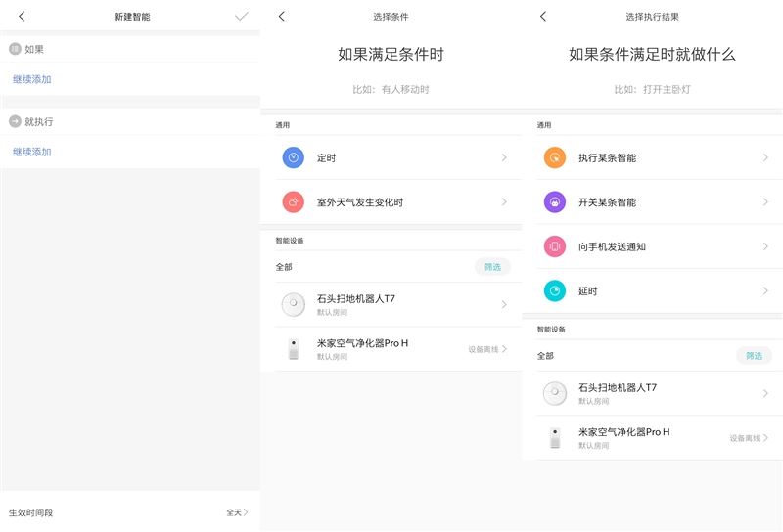
Task: Open 设备离线 chevron in 选择执行结果
Action: pos(766,438)
